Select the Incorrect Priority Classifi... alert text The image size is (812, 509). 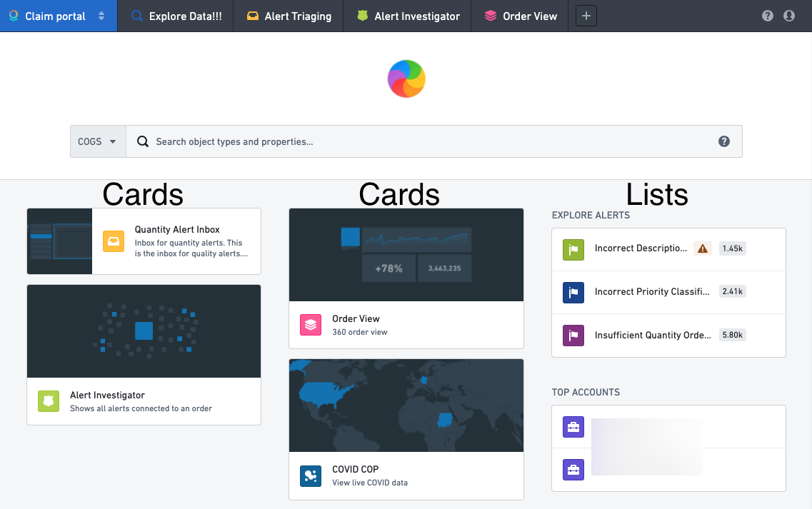click(x=652, y=291)
